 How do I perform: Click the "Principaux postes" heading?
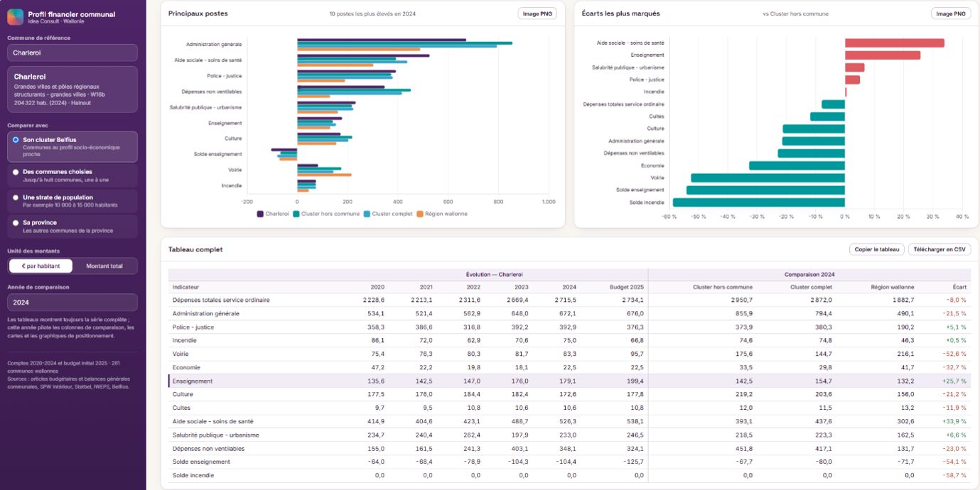click(198, 13)
